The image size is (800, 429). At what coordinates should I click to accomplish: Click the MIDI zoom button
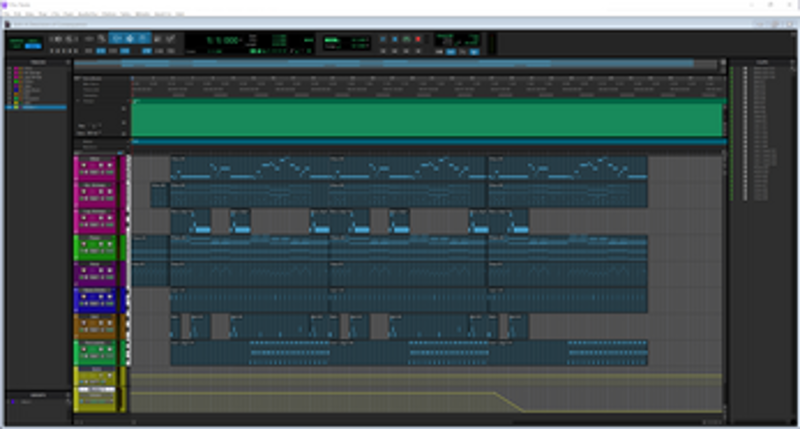[x=69, y=39]
